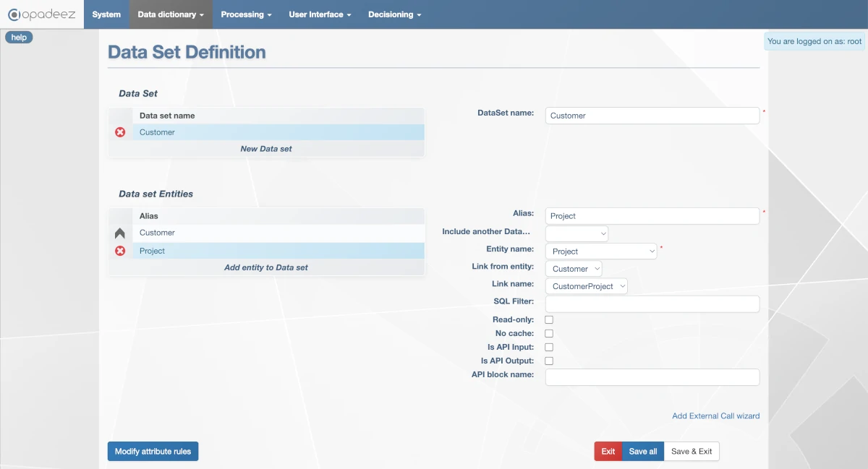Open the Include another Data dropdown
This screenshot has height=469, width=868.
pyautogui.click(x=576, y=233)
